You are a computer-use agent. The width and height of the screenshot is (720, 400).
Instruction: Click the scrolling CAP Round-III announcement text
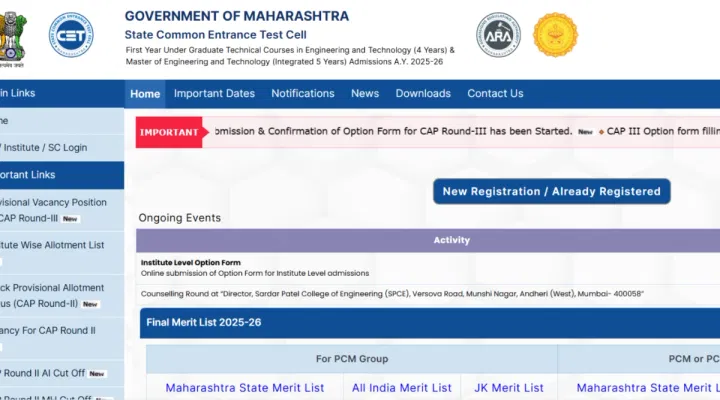[388, 131]
